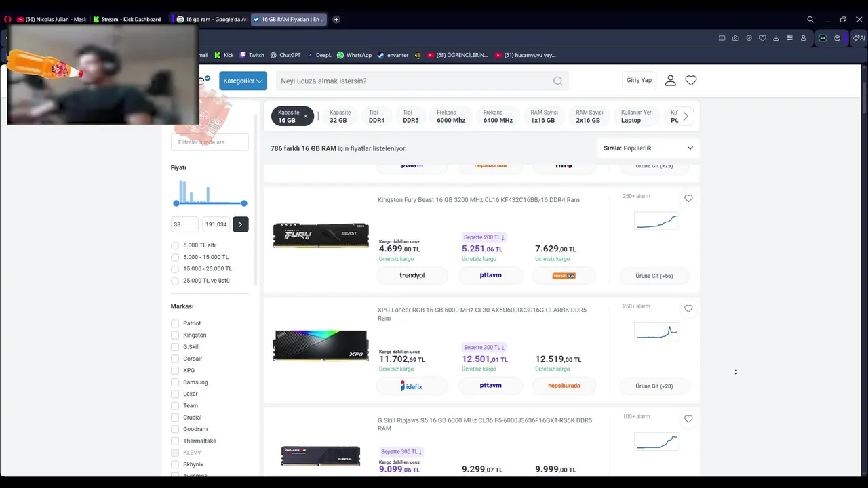Check the G.Skill brand checkbox
The image size is (868, 488).
175,347
